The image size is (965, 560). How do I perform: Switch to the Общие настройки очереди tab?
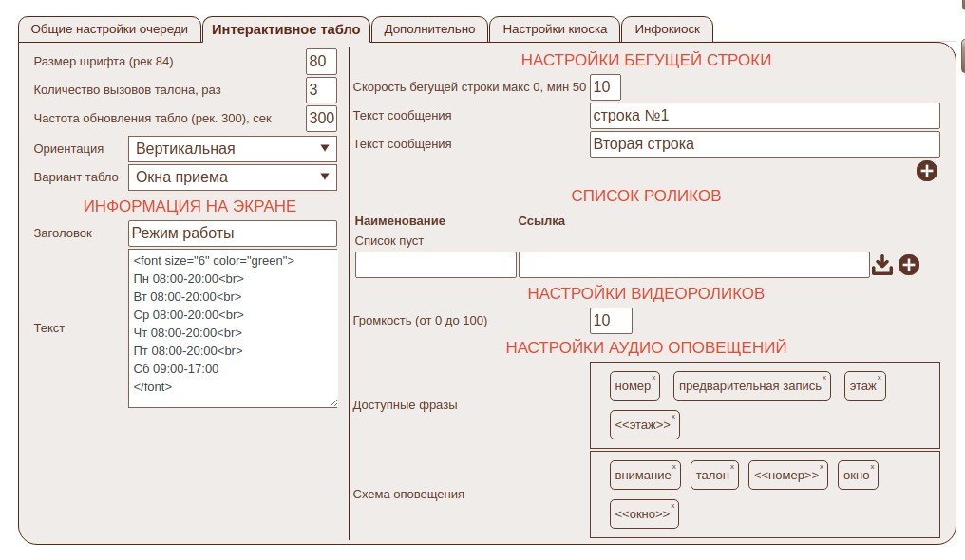tap(109, 29)
